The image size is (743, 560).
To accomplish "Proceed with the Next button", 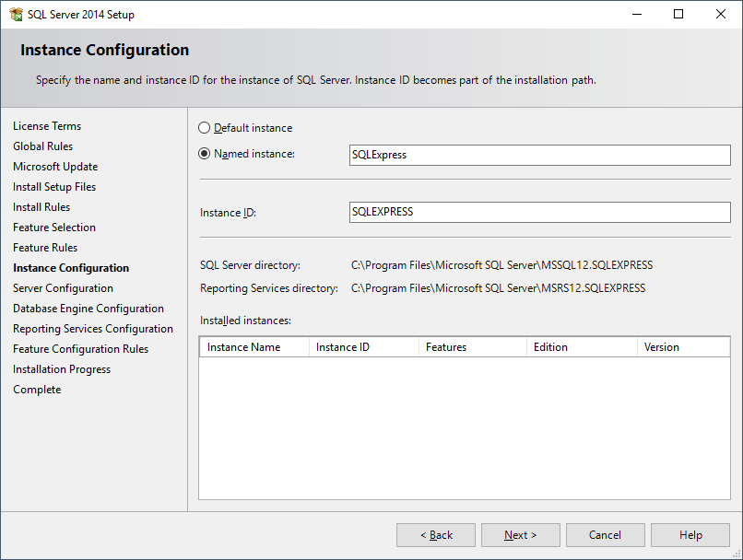I will point(521,535).
